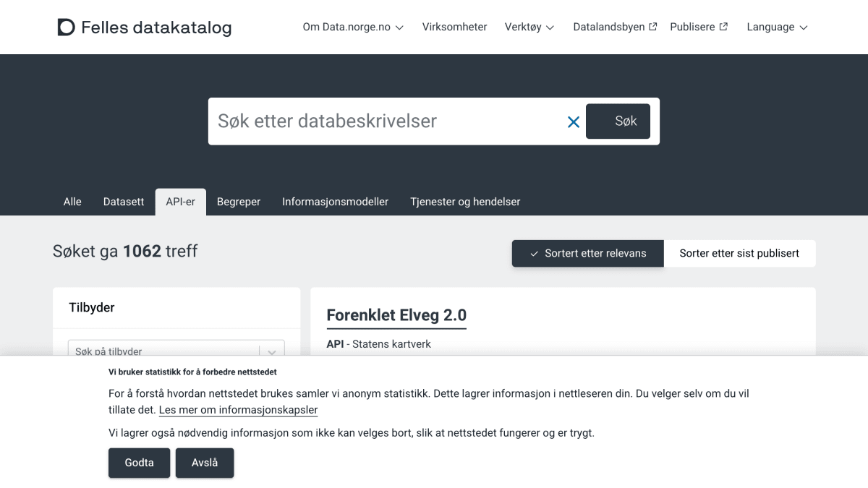Clear the search field with X icon

(574, 122)
